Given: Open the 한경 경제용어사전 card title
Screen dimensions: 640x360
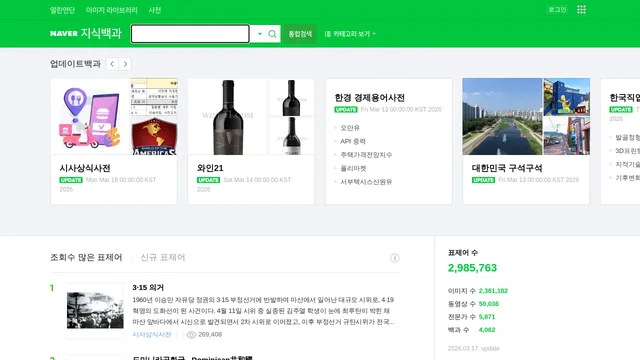Looking at the screenshot, I should (370, 98).
